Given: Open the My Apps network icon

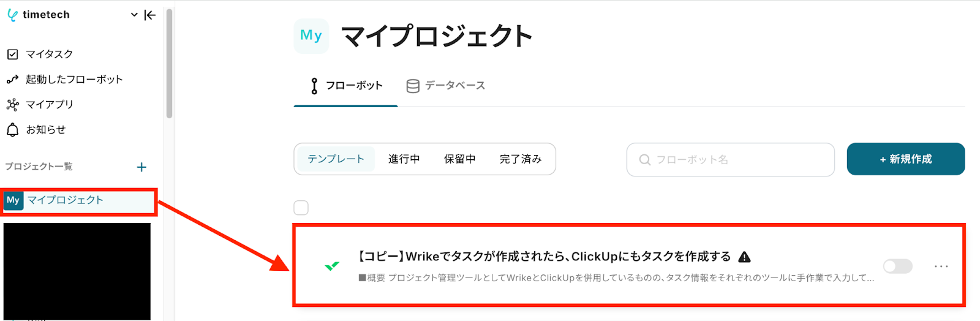Looking at the screenshot, I should [12, 105].
